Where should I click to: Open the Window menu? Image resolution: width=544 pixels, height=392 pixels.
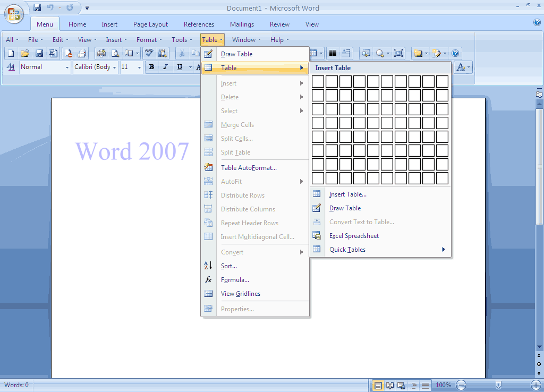coord(246,40)
